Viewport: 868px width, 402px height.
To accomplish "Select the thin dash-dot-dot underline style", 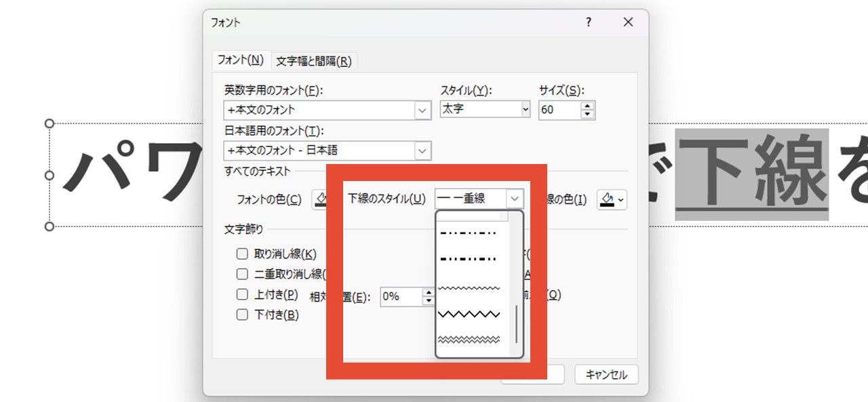I will click(469, 233).
